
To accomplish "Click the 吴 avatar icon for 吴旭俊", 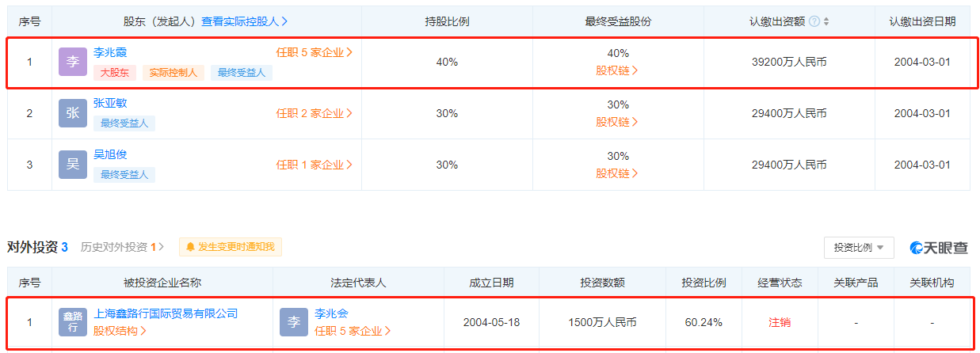I will click(73, 165).
